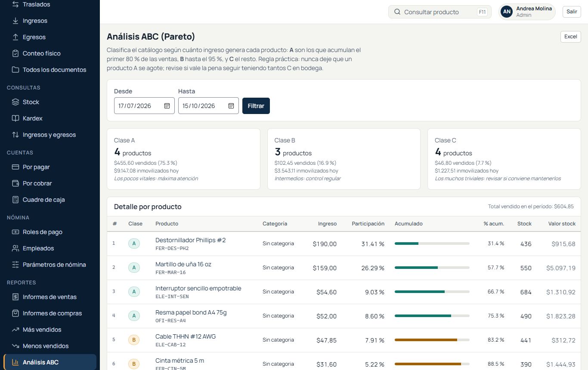
Task: Click the Ingreso column header
Action: [327, 224]
